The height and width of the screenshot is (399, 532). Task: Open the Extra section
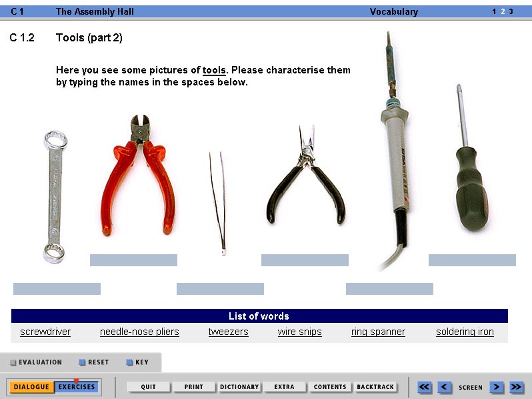tap(284, 387)
